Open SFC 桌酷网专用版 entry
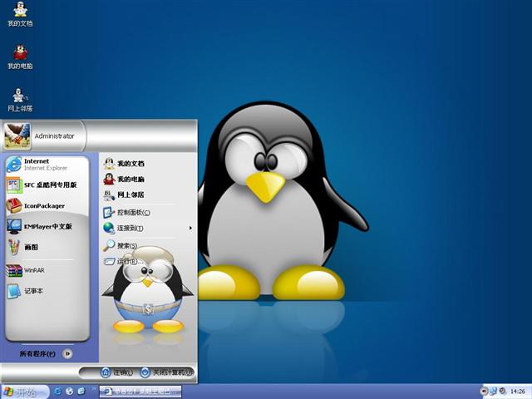The height and width of the screenshot is (399, 532). [x=47, y=185]
